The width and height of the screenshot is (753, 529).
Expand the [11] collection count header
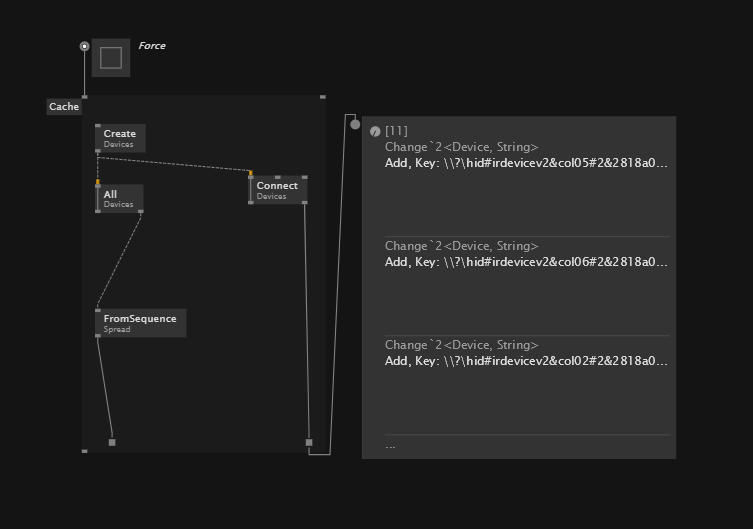(x=396, y=131)
